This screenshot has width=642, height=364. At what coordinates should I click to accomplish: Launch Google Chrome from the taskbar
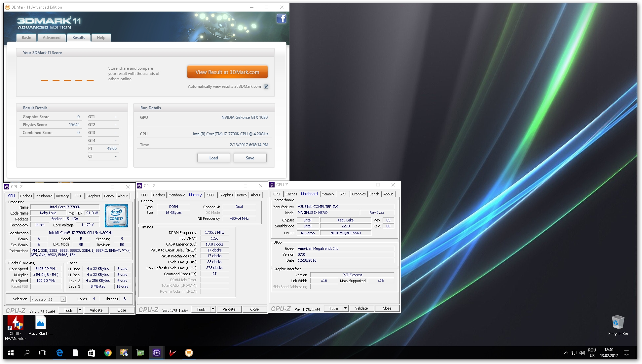[x=108, y=353]
